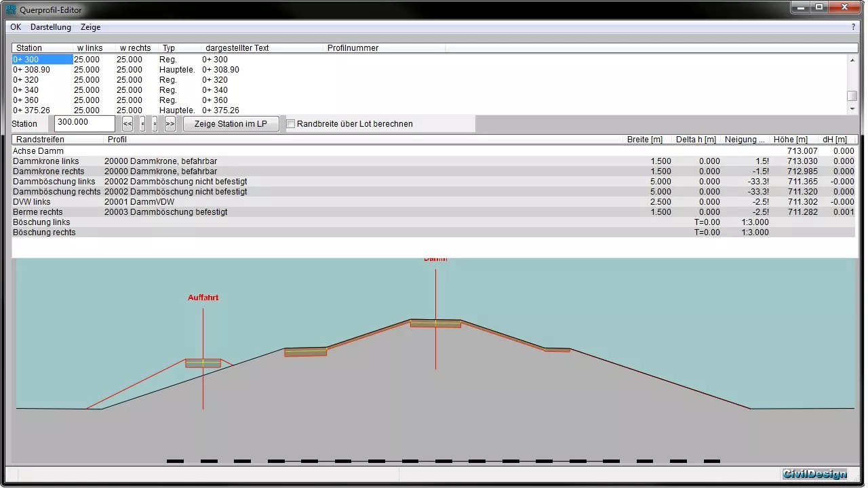The image size is (868, 488).
Task: Jump to first station with << button
Action: [x=127, y=124]
